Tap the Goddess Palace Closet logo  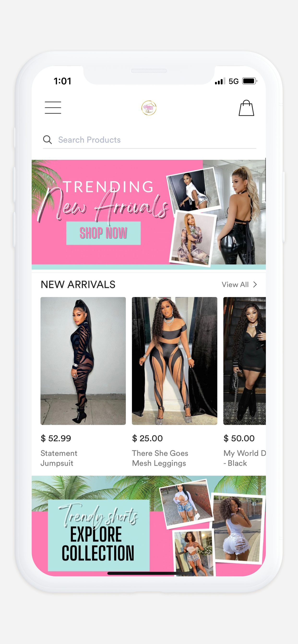(149, 108)
